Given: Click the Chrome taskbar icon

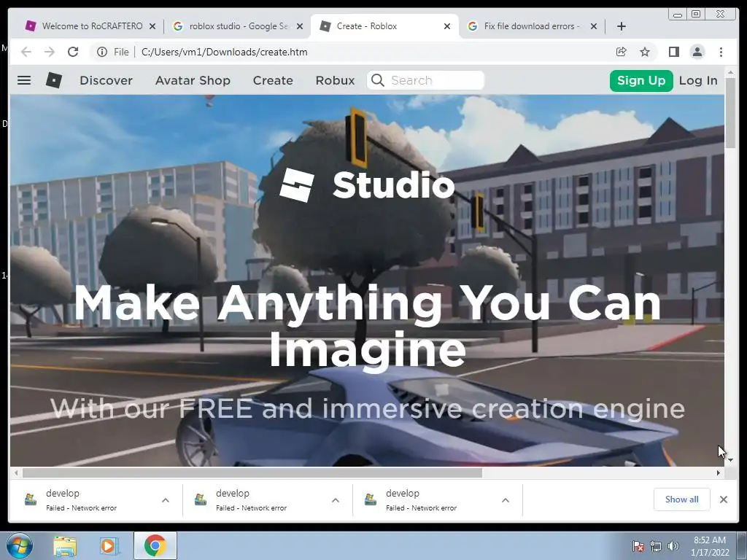Looking at the screenshot, I should click(x=155, y=545).
